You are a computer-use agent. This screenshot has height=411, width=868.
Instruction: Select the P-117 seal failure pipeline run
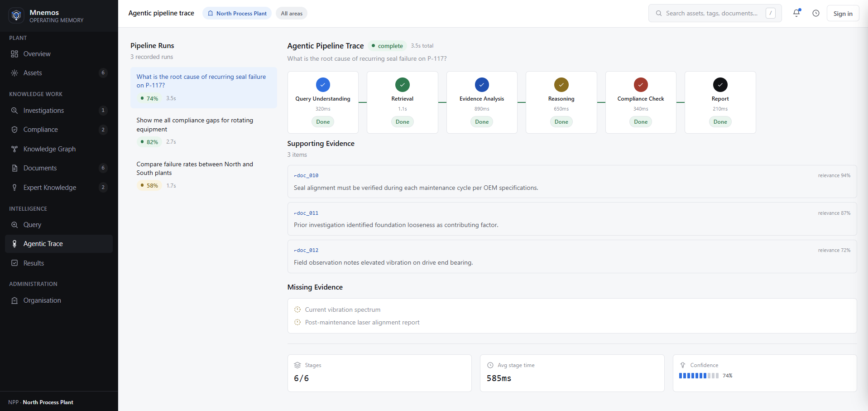[203, 87]
